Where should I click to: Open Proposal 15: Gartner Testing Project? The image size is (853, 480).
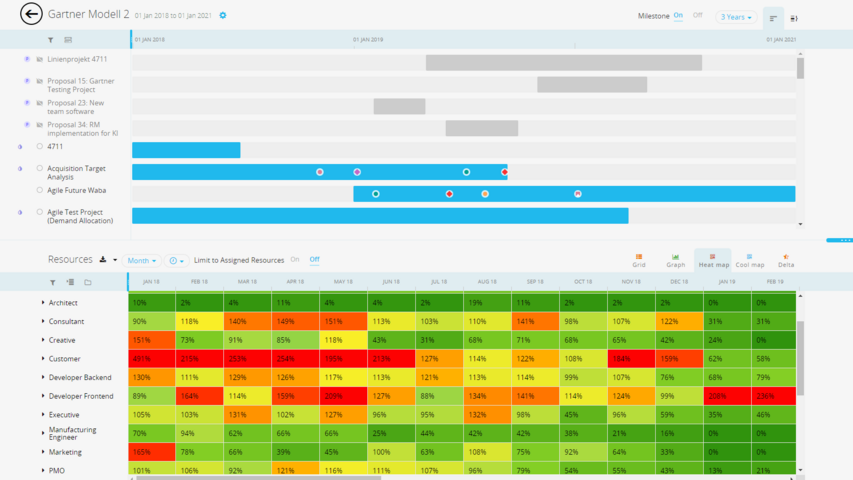pos(81,84)
